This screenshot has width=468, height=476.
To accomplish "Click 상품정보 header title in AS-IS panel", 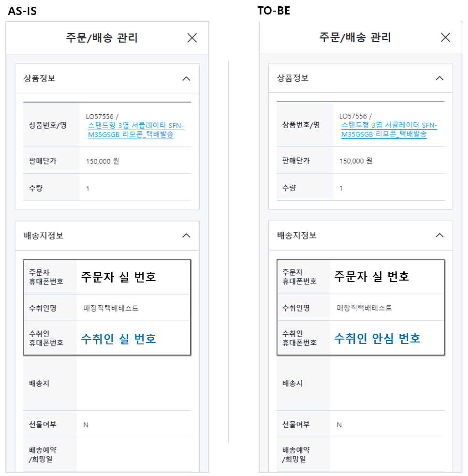I will pos(40,79).
